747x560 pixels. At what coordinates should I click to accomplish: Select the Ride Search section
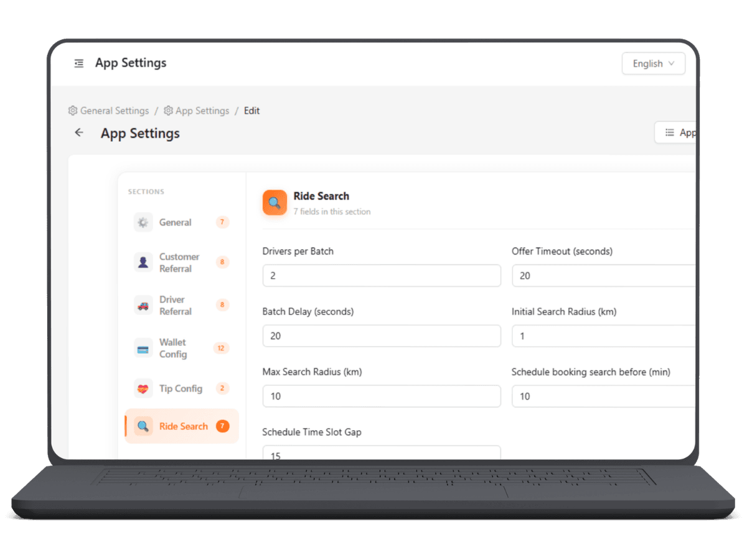[182, 426]
